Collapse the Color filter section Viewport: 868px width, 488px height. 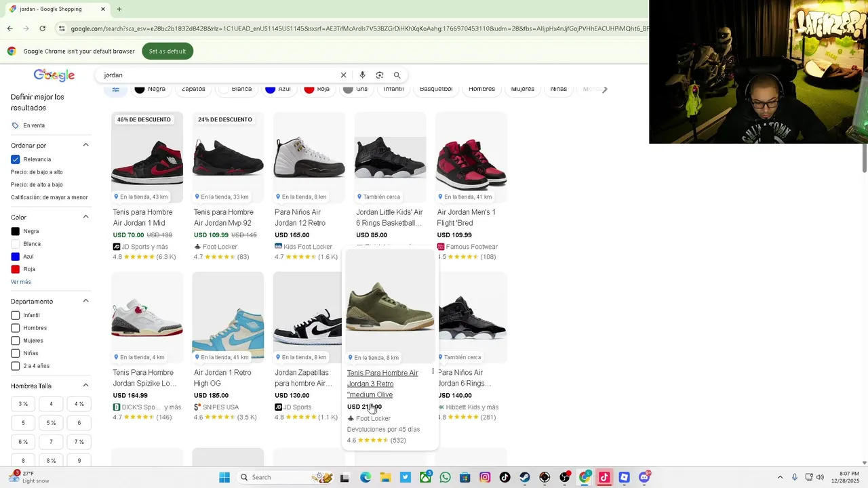pos(85,217)
